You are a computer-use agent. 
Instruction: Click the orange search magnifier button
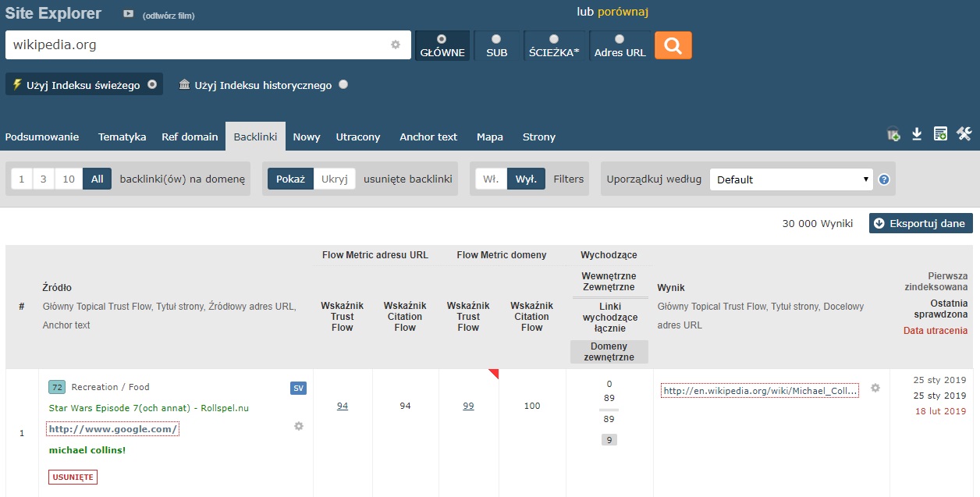pyautogui.click(x=673, y=45)
